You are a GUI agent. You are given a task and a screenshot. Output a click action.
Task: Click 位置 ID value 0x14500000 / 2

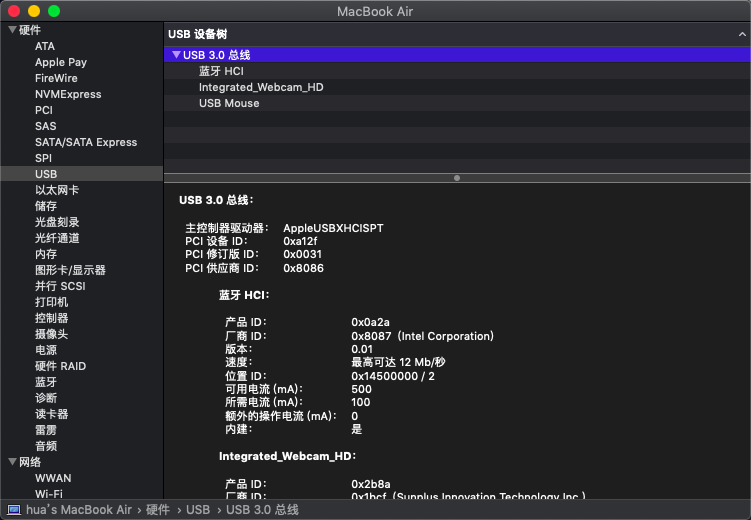[x=393, y=376]
